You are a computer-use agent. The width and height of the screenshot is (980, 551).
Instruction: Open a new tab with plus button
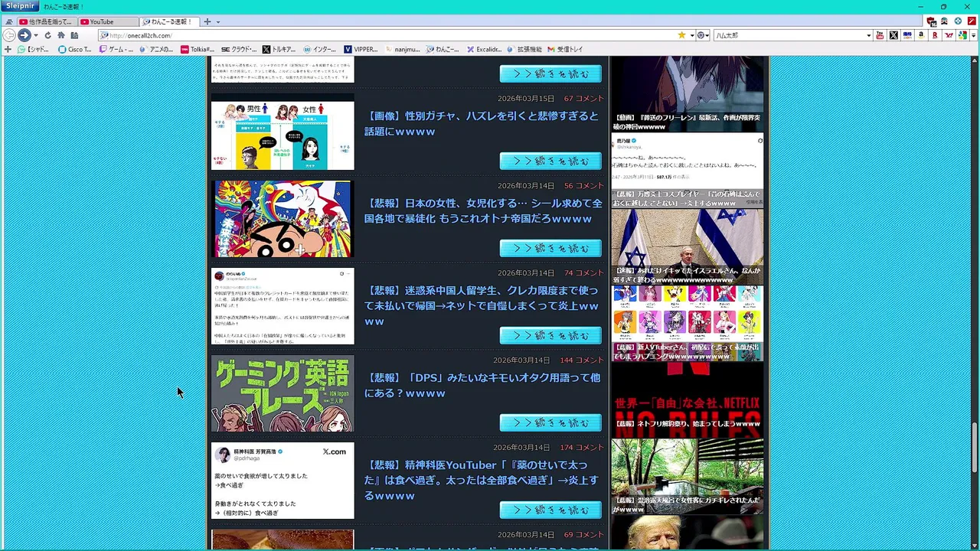coord(207,21)
